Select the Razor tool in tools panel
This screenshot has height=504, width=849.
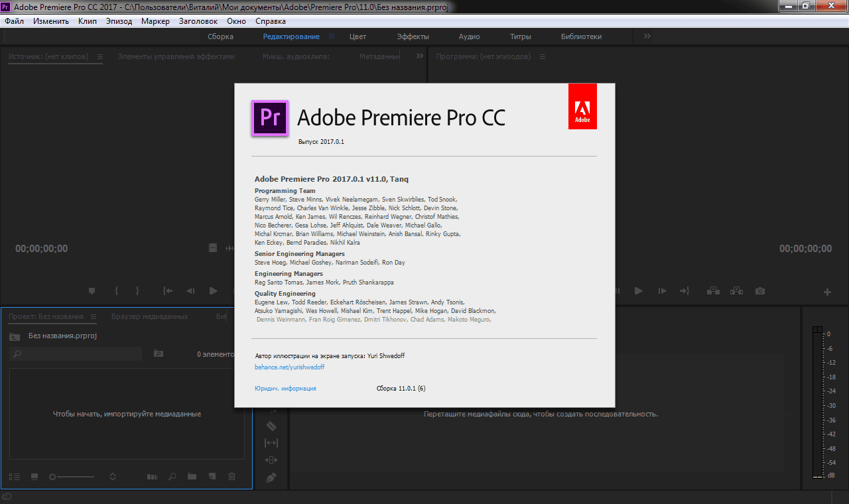271,426
